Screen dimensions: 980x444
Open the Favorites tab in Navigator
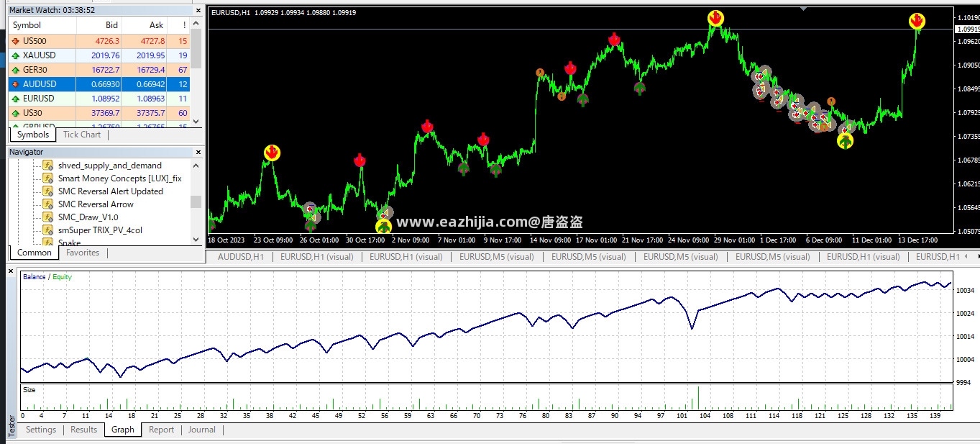tap(83, 253)
